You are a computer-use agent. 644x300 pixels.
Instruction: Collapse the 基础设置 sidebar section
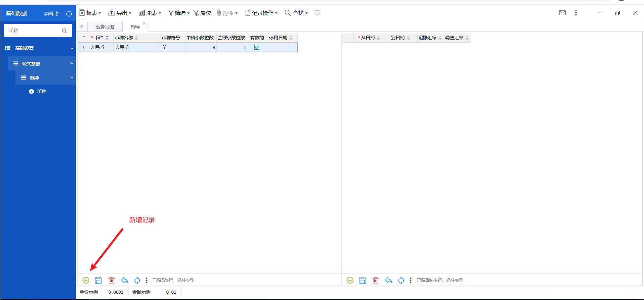[x=71, y=48]
